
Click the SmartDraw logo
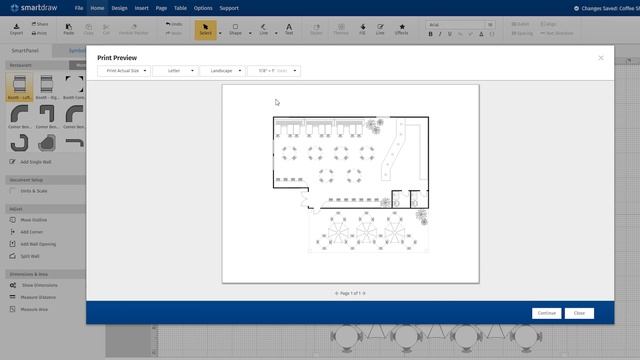34,8
